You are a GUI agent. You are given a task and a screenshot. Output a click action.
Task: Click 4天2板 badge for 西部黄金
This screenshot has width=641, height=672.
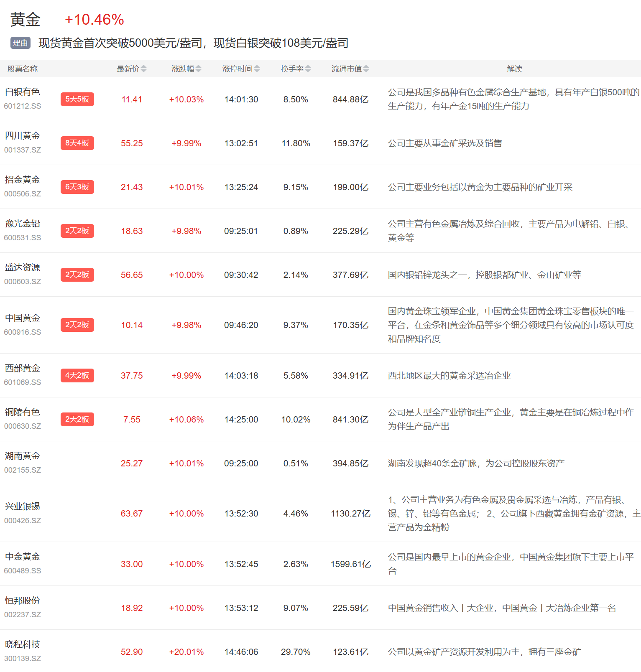[x=77, y=376]
